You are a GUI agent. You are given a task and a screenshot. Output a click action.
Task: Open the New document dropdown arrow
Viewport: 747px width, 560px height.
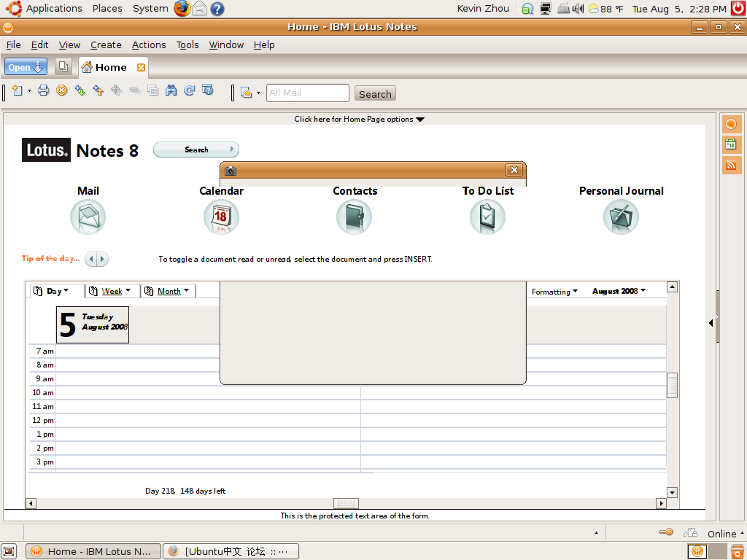pyautogui.click(x=29, y=90)
